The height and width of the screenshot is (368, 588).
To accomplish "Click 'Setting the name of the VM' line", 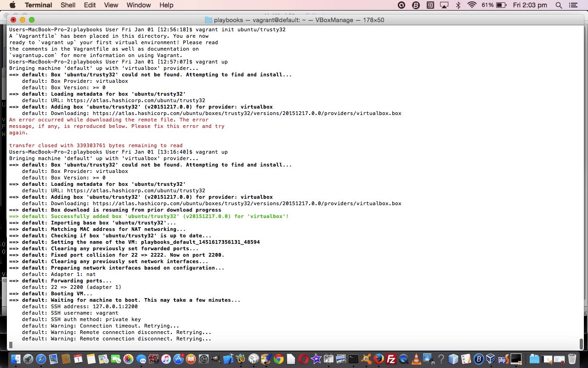I will coord(135,242).
